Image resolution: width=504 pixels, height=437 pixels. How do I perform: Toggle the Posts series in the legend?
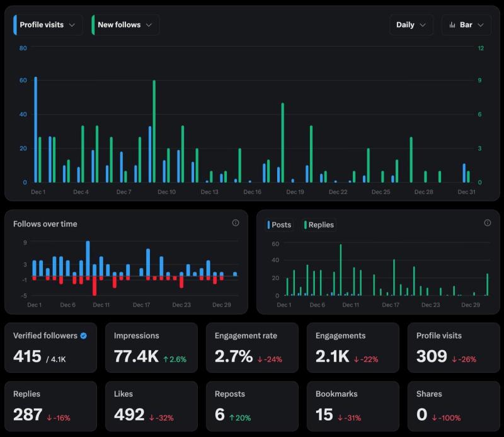tap(278, 224)
